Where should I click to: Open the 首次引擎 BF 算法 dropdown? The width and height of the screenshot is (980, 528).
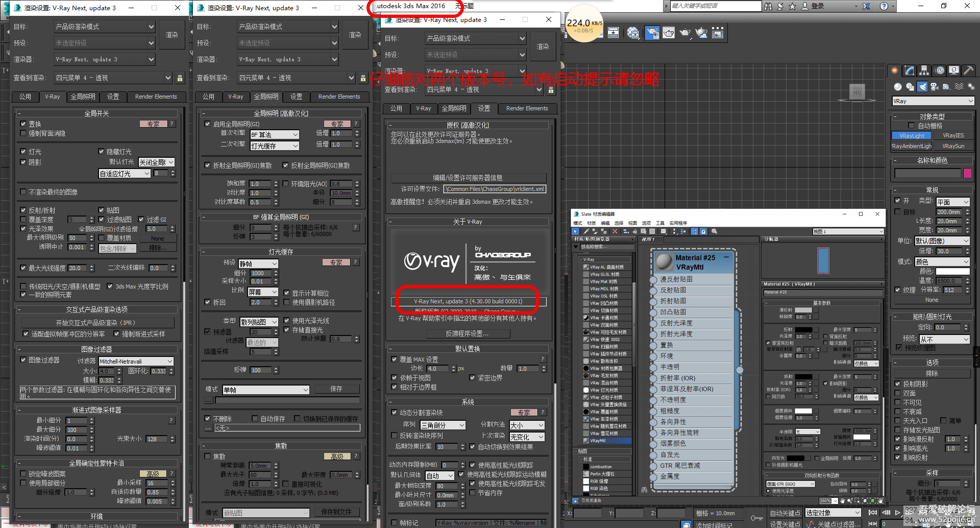point(275,135)
